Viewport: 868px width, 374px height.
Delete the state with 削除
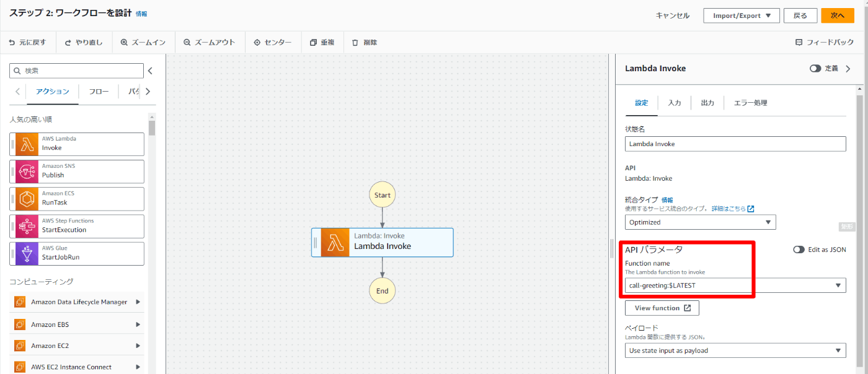(364, 43)
